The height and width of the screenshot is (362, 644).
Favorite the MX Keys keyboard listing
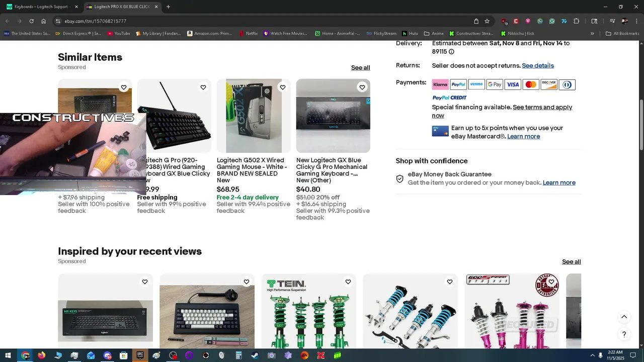click(x=145, y=282)
